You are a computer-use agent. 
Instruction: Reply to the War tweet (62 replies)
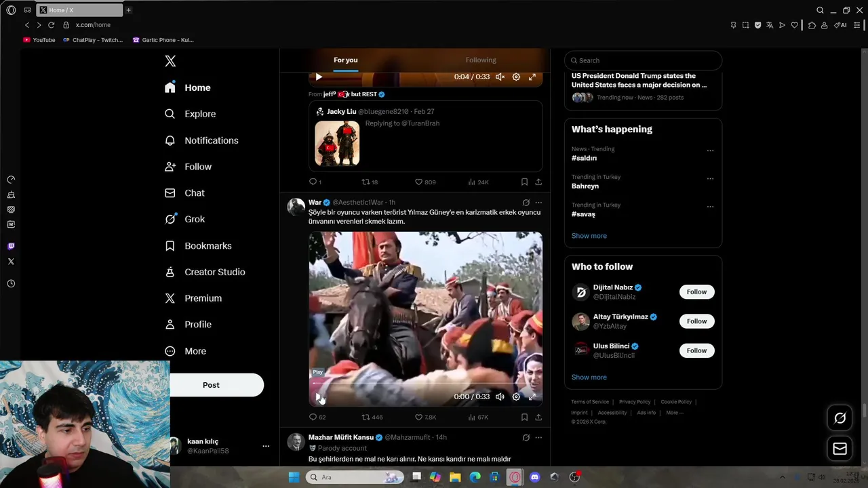pos(317,417)
